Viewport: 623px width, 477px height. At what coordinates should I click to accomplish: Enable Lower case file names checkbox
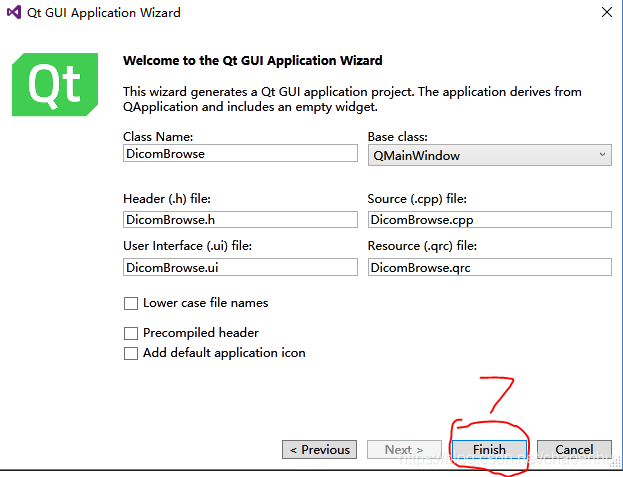point(131,303)
